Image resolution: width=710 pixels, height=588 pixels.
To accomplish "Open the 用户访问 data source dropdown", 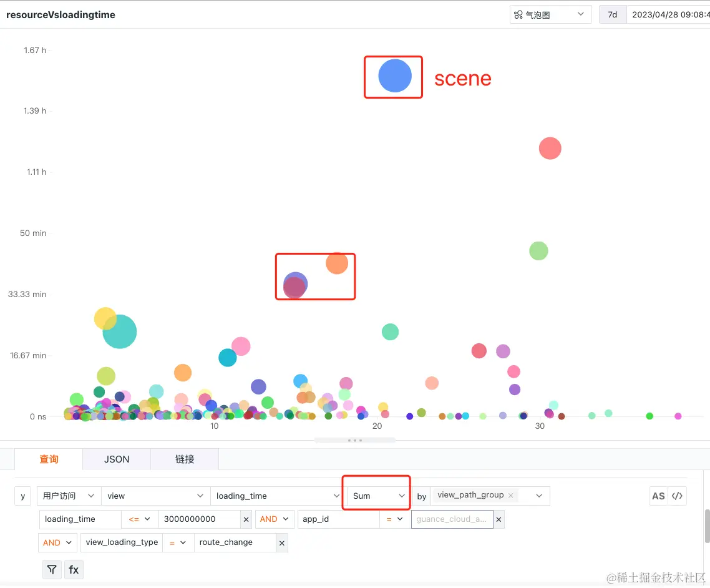I will (x=69, y=496).
